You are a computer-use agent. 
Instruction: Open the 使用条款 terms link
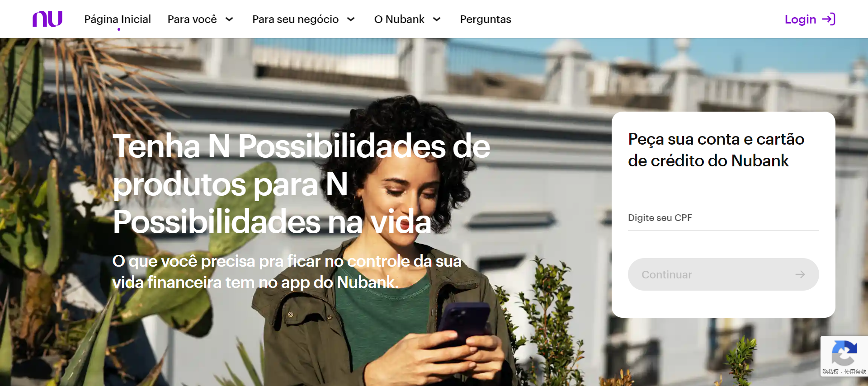[x=855, y=372]
